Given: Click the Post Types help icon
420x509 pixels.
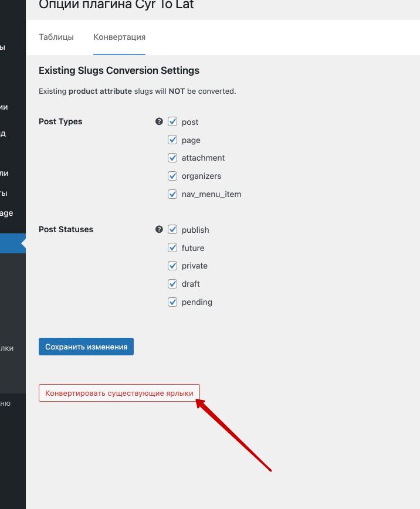Looking at the screenshot, I should click(x=159, y=121).
